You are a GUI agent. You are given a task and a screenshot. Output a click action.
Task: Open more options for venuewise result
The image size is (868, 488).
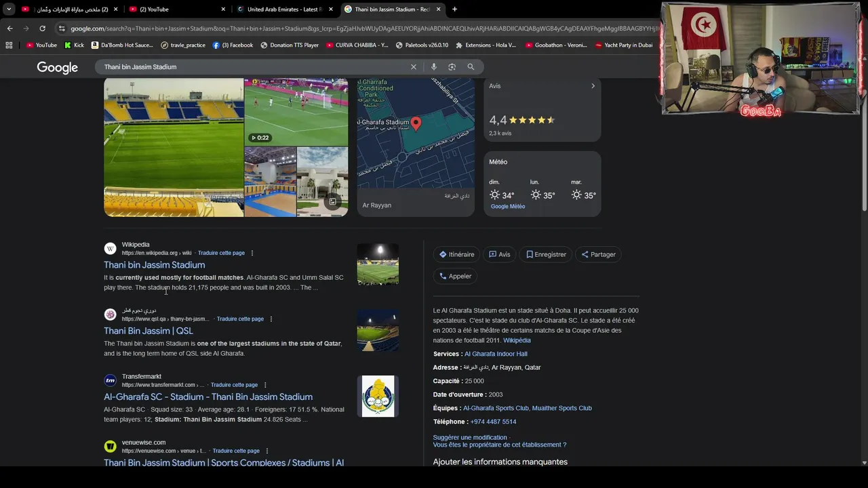click(267, 451)
